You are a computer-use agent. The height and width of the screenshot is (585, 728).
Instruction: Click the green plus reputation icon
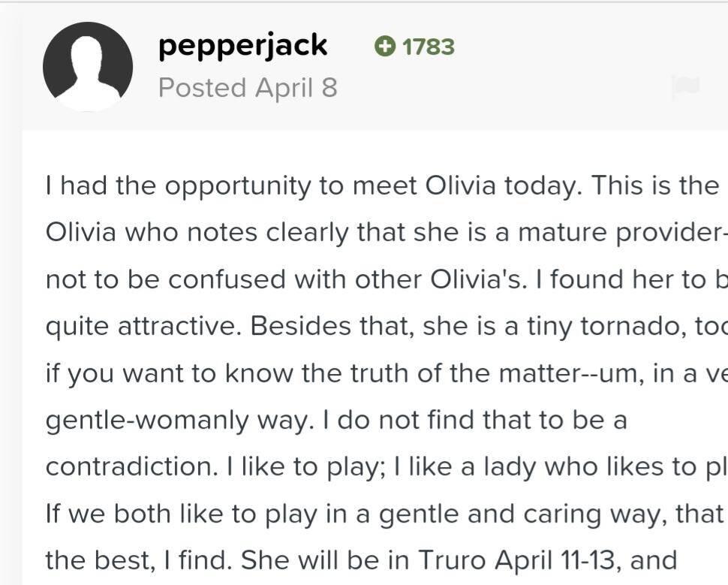(384, 47)
